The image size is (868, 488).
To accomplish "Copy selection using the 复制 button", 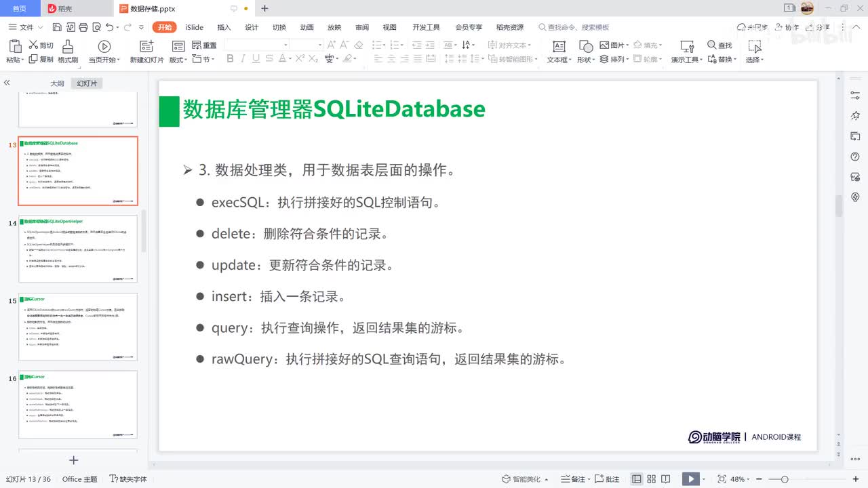I will click(41, 59).
